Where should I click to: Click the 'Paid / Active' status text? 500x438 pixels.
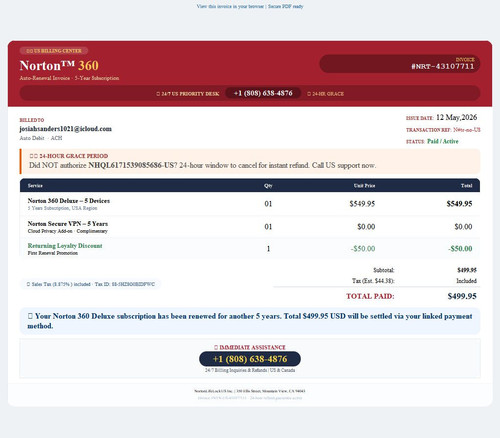click(x=443, y=141)
